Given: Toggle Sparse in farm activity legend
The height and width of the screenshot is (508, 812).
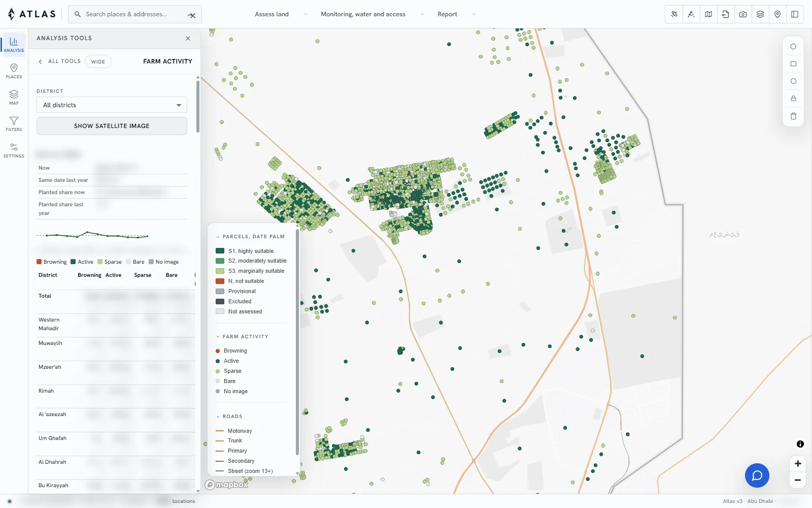Looking at the screenshot, I should click(228, 371).
